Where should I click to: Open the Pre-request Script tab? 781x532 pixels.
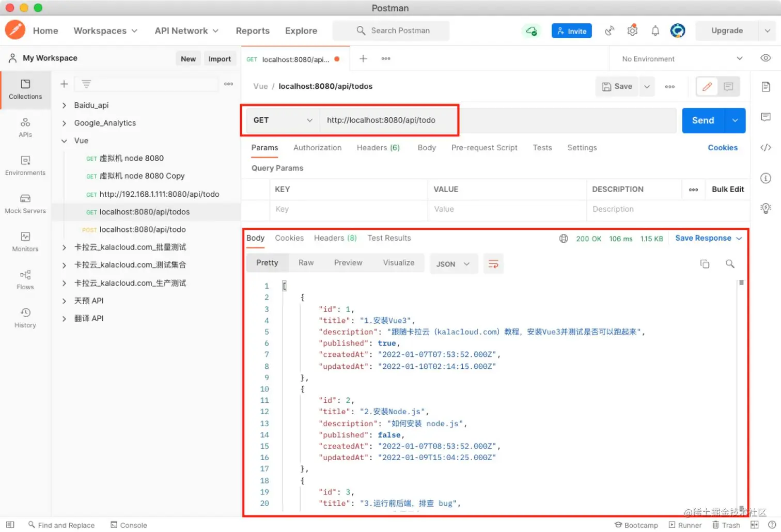[484, 148]
